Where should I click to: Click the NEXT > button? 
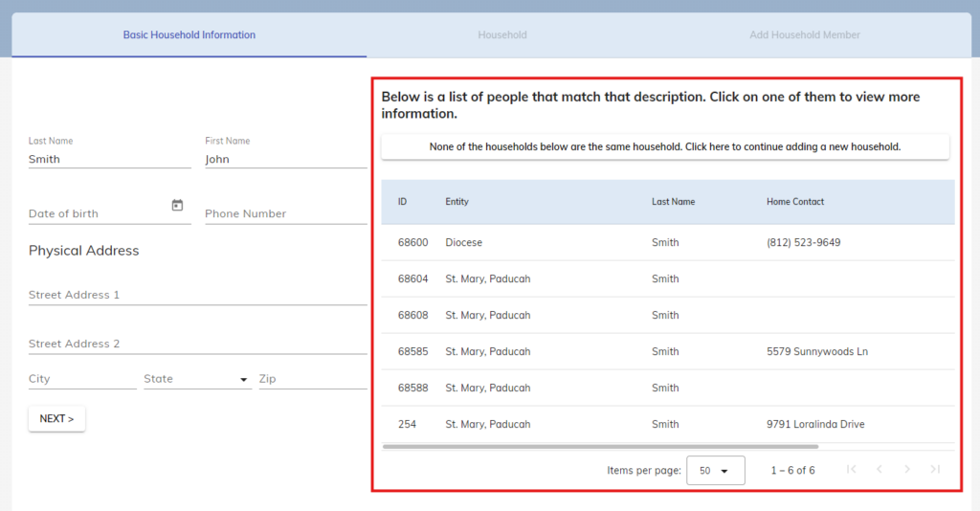(x=56, y=418)
